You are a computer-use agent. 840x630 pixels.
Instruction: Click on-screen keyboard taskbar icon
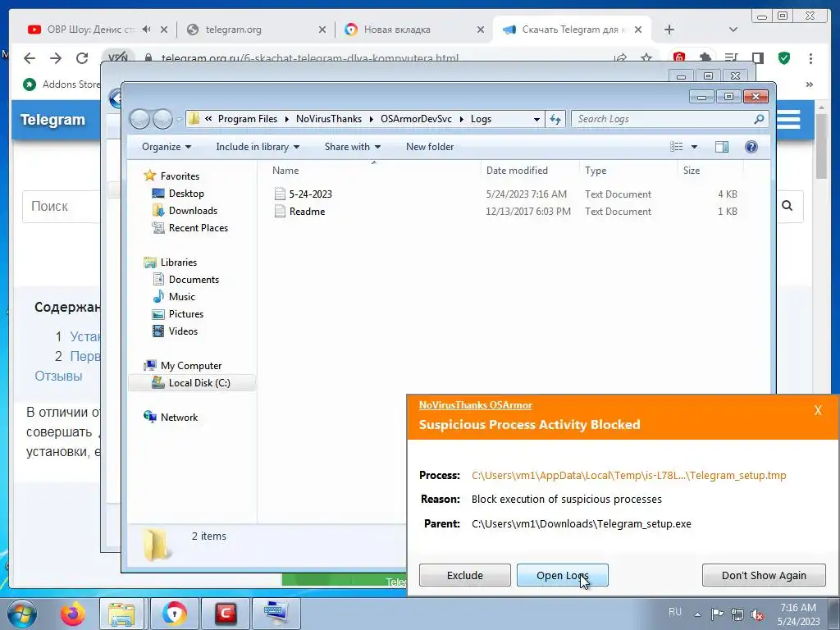click(276, 614)
